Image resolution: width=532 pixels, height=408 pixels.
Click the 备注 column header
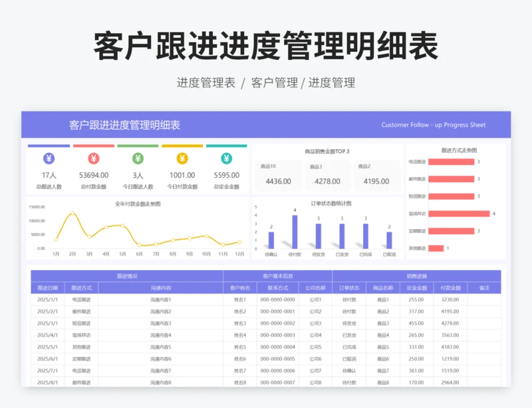click(x=484, y=288)
